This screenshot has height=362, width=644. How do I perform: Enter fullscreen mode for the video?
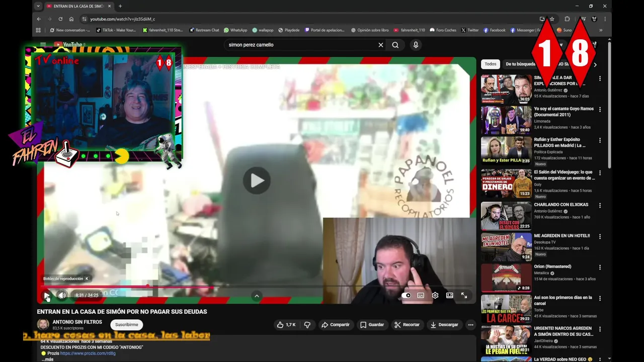click(464, 295)
